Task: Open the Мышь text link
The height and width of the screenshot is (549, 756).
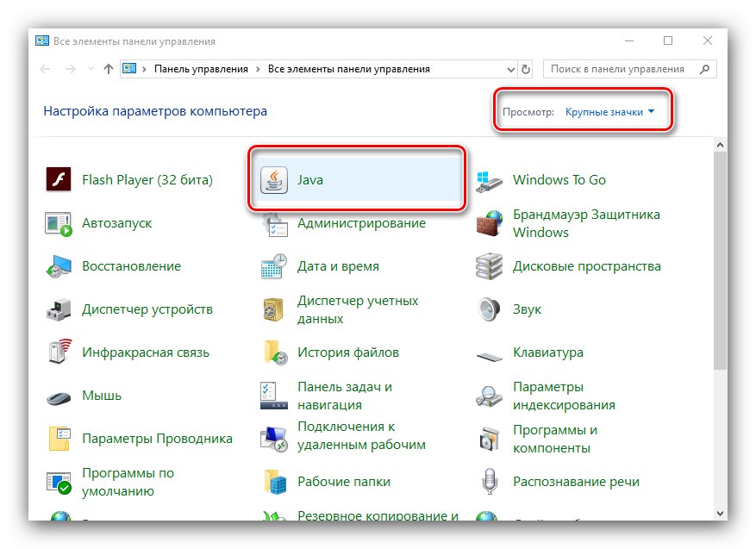Action: coord(102,396)
